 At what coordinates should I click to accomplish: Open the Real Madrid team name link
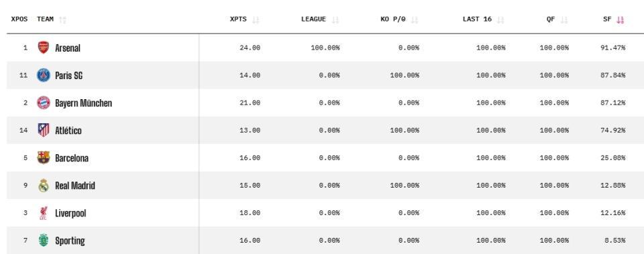[75, 186]
